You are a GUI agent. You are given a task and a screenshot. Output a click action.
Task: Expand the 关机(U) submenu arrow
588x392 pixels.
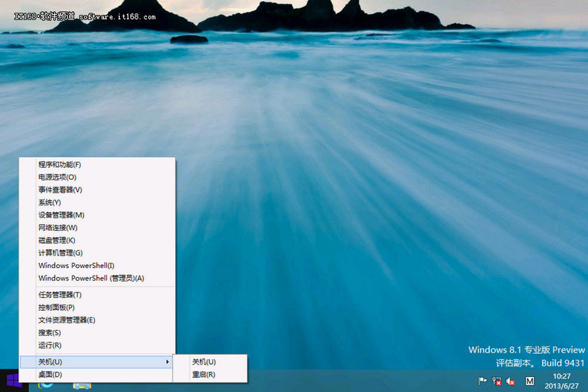pyautogui.click(x=168, y=361)
